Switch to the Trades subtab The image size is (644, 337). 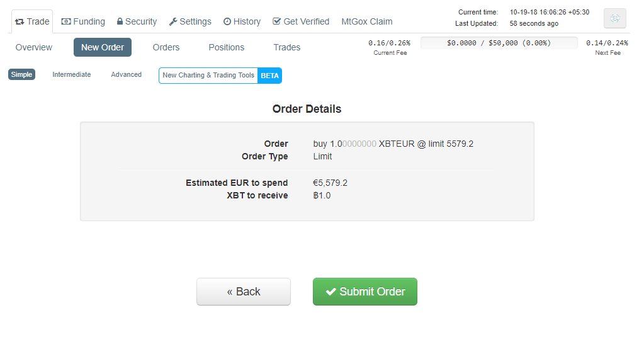click(x=287, y=47)
